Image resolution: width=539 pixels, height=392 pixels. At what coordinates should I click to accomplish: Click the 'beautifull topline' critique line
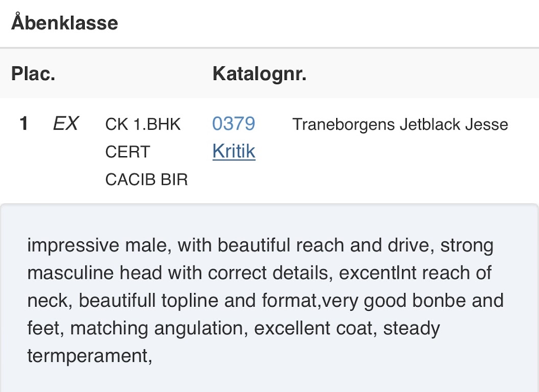pos(266,300)
